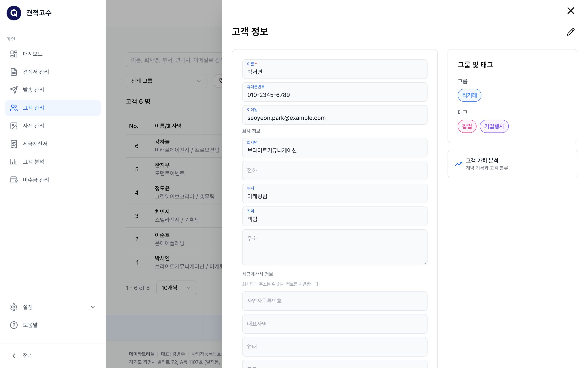Select customer row 박서연 in list
Viewport: 588px width, 368px height.
174,262
